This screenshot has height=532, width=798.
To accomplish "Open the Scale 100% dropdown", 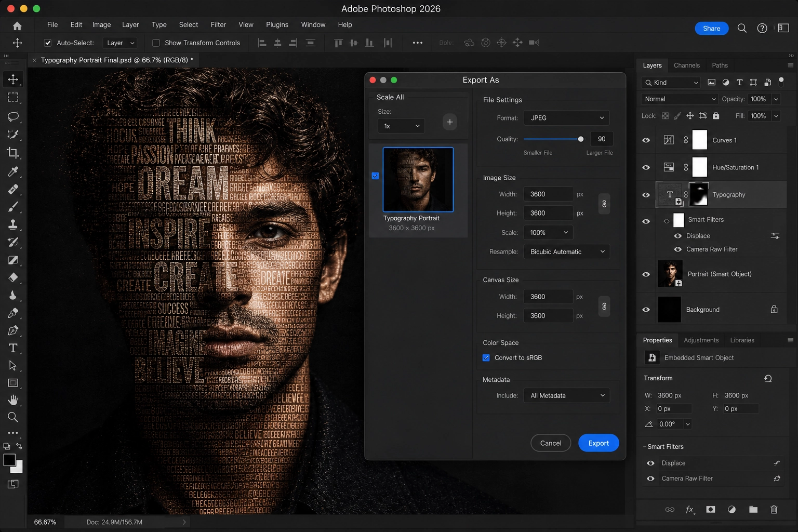I will click(x=548, y=233).
